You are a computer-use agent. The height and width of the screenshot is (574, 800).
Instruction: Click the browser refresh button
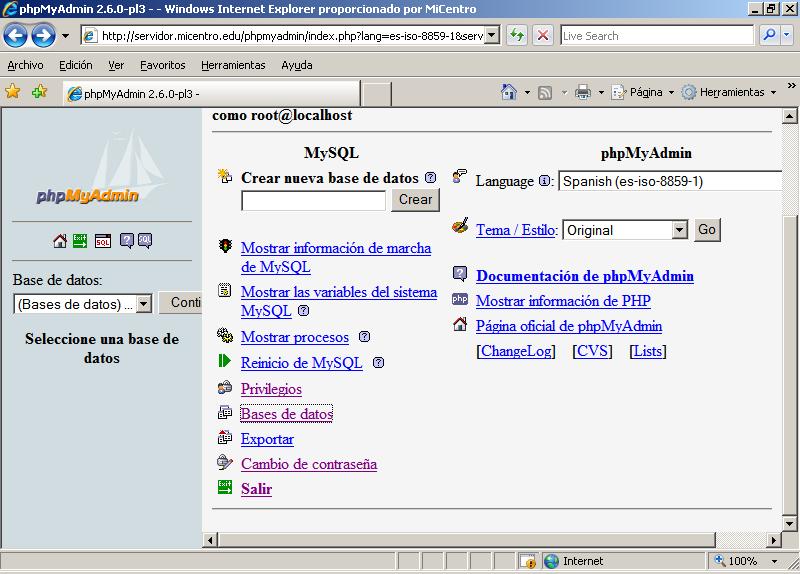(x=517, y=35)
